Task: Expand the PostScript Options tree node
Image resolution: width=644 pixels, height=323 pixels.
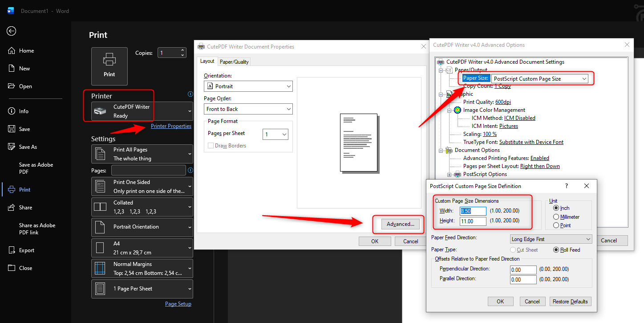Action: (x=450, y=174)
